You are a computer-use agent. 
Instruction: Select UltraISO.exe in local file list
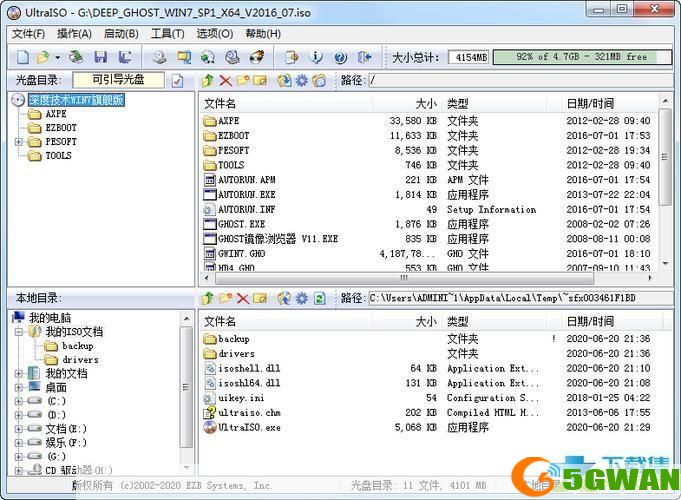click(249, 427)
